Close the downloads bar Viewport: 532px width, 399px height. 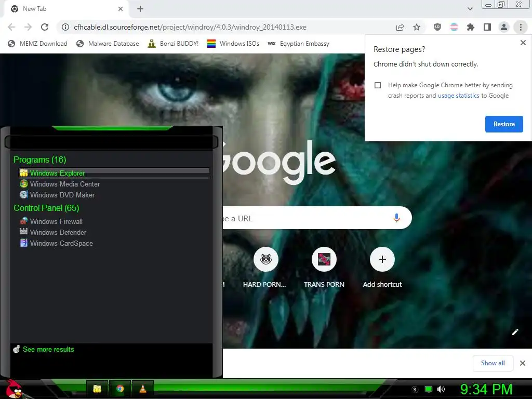pos(523,363)
